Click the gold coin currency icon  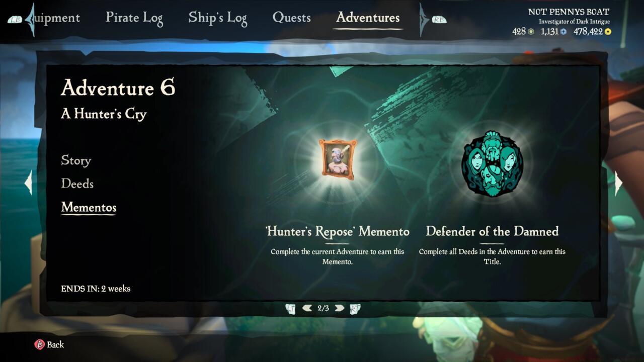(608, 32)
